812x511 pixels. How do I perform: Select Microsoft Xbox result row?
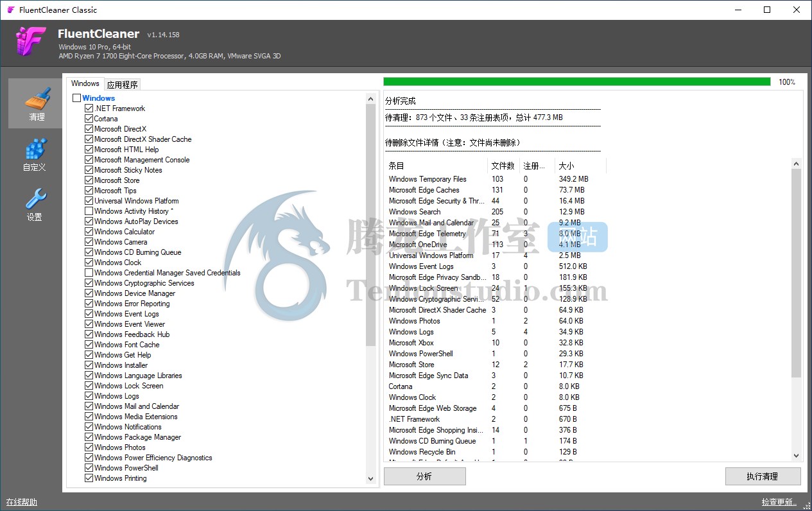pos(496,343)
